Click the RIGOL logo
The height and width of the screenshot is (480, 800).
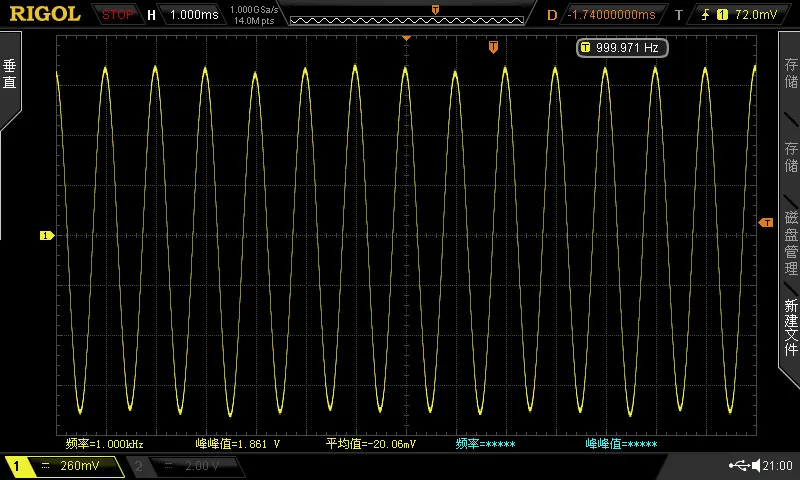coord(45,14)
